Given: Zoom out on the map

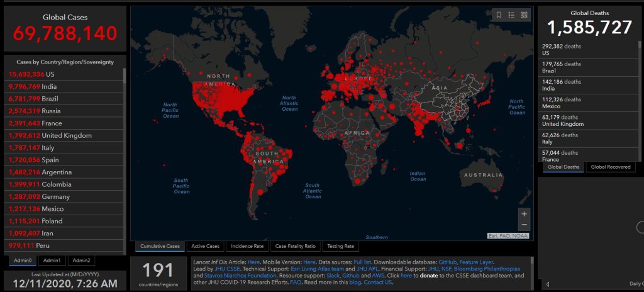Looking at the screenshot, I should [524, 225].
